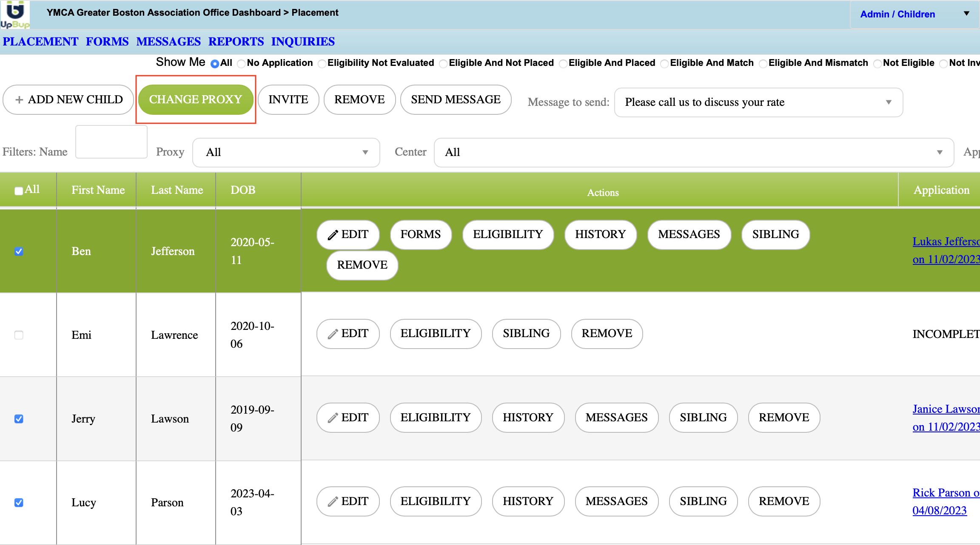Go to the REPORTS menu tab
980x545 pixels.
(x=236, y=42)
